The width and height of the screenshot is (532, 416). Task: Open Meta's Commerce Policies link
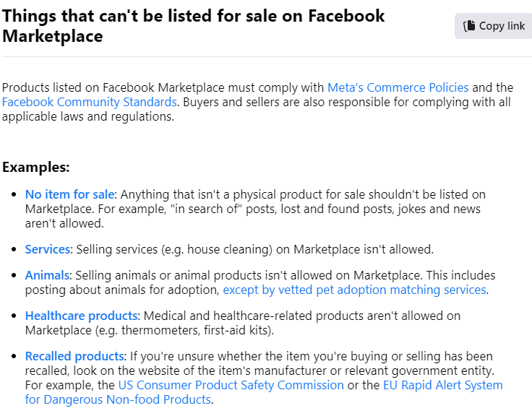pos(398,87)
